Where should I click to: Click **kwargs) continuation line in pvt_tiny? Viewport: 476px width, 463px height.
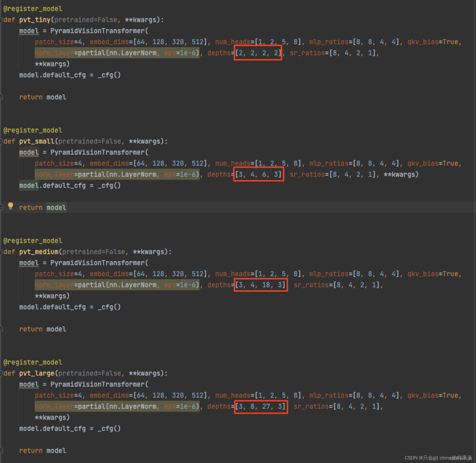pos(52,64)
